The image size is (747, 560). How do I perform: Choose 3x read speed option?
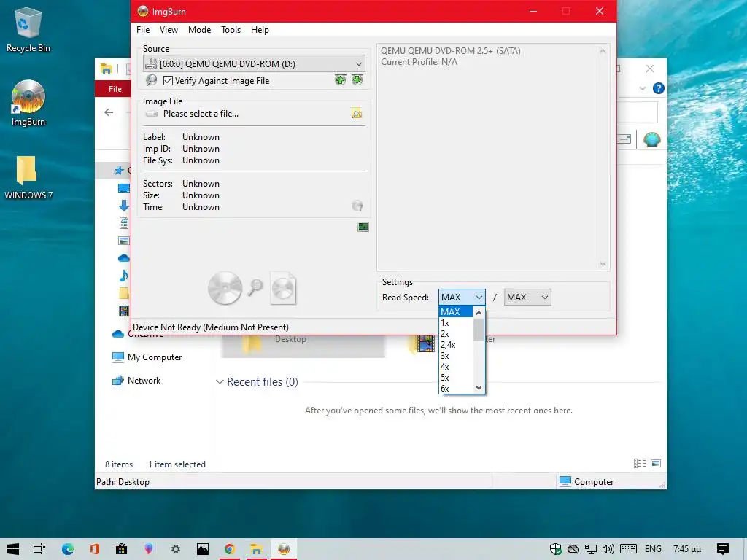pyautogui.click(x=456, y=356)
